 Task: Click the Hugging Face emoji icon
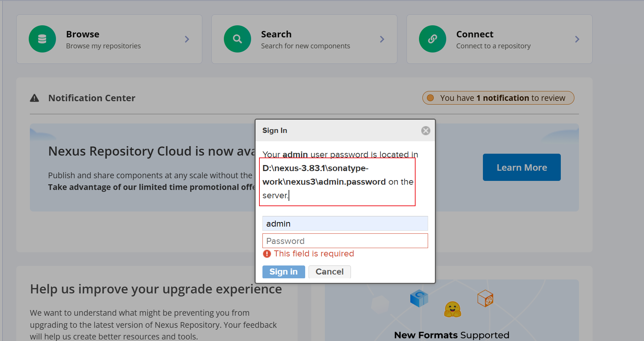click(452, 309)
